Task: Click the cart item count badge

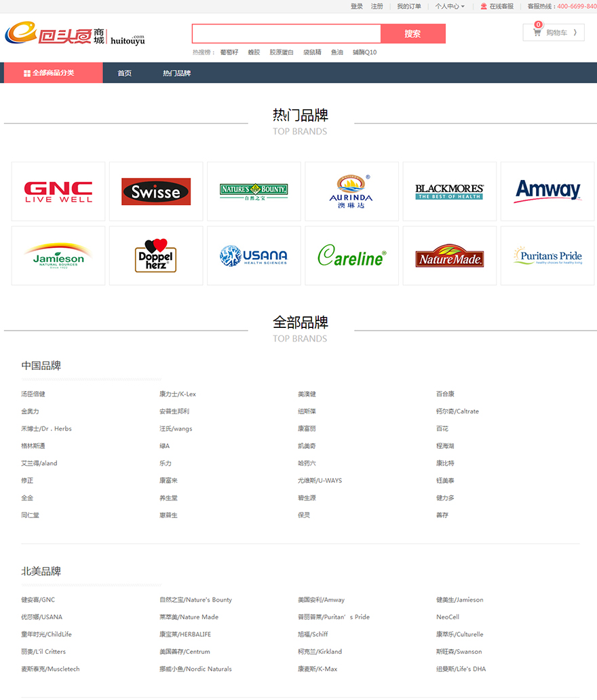Action: [x=539, y=24]
